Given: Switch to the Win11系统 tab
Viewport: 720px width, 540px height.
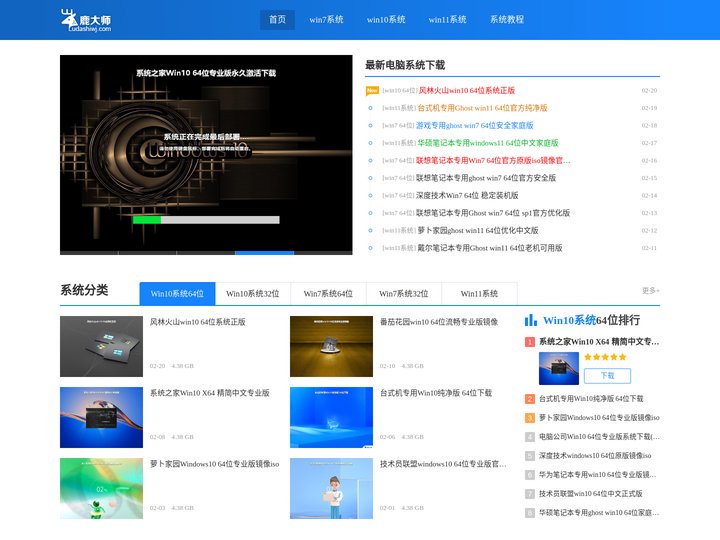Looking at the screenshot, I should coord(479,293).
